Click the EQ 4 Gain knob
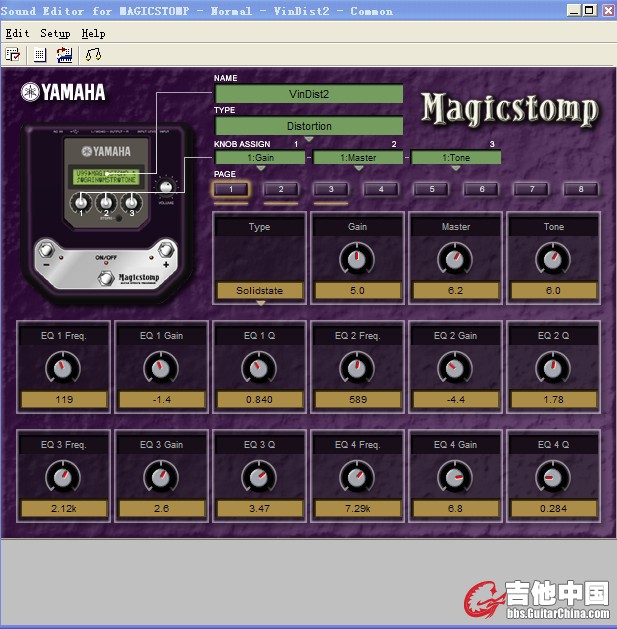 click(455, 477)
